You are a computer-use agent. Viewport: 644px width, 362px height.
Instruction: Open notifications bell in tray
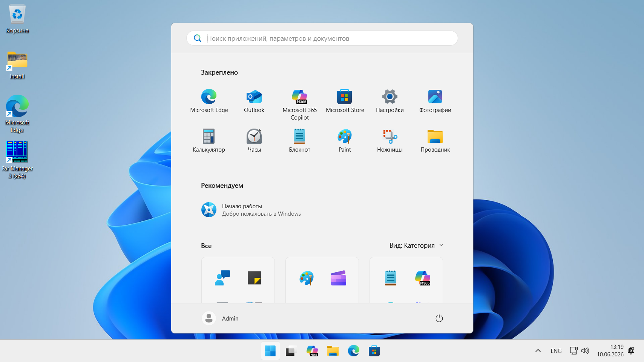pyautogui.click(x=631, y=351)
